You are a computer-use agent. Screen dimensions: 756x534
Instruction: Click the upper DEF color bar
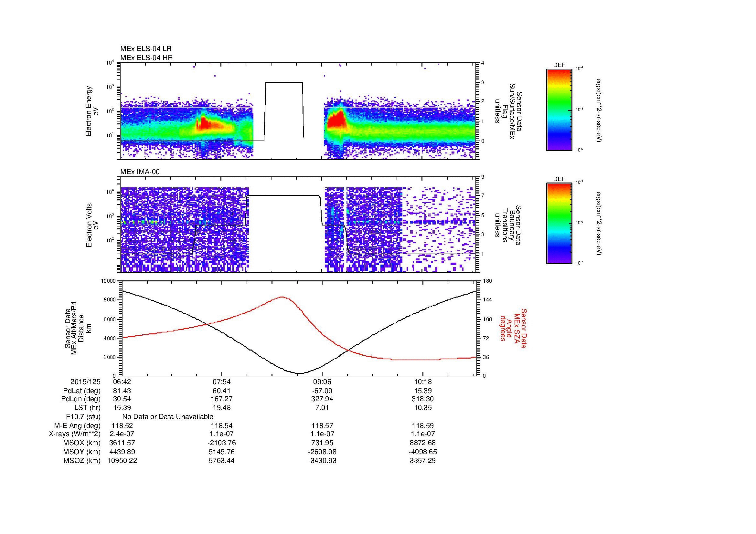pos(559,110)
